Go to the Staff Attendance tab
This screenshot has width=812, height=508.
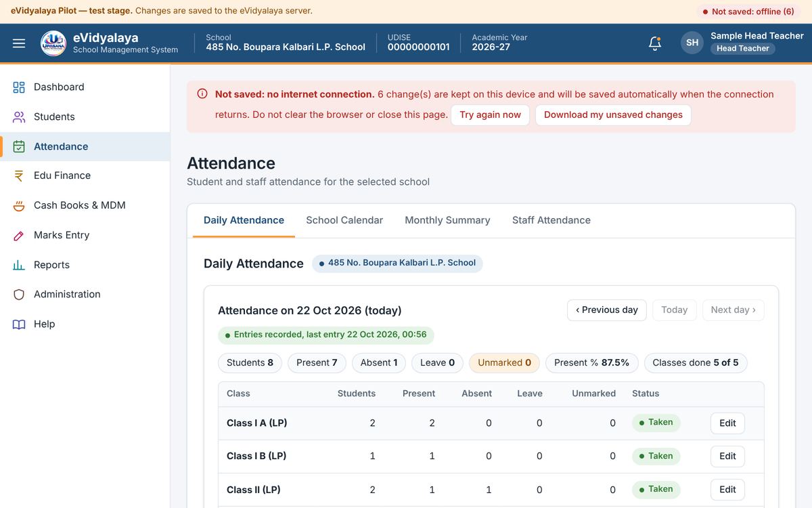551,220
